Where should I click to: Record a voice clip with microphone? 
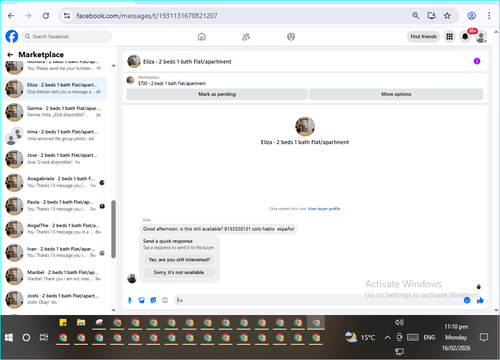130,300
